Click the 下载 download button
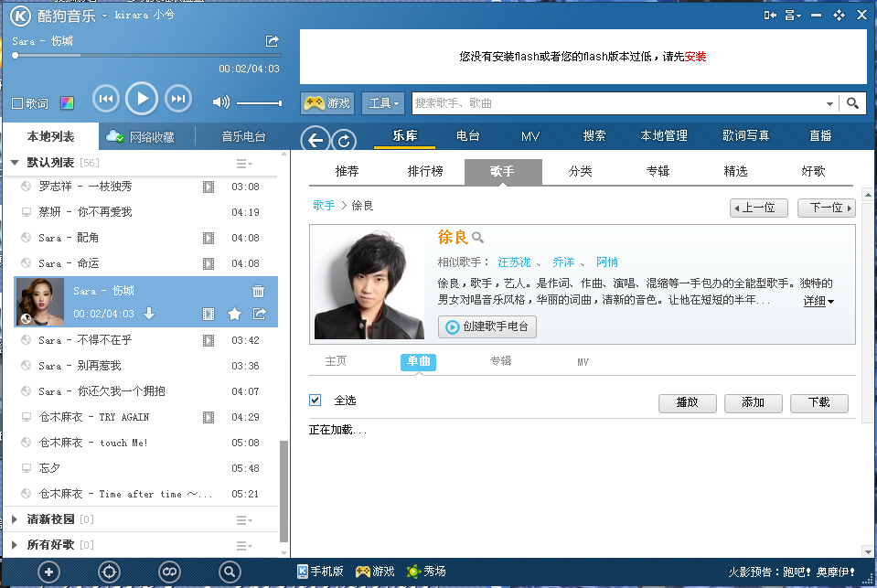The image size is (877, 588). (x=818, y=402)
